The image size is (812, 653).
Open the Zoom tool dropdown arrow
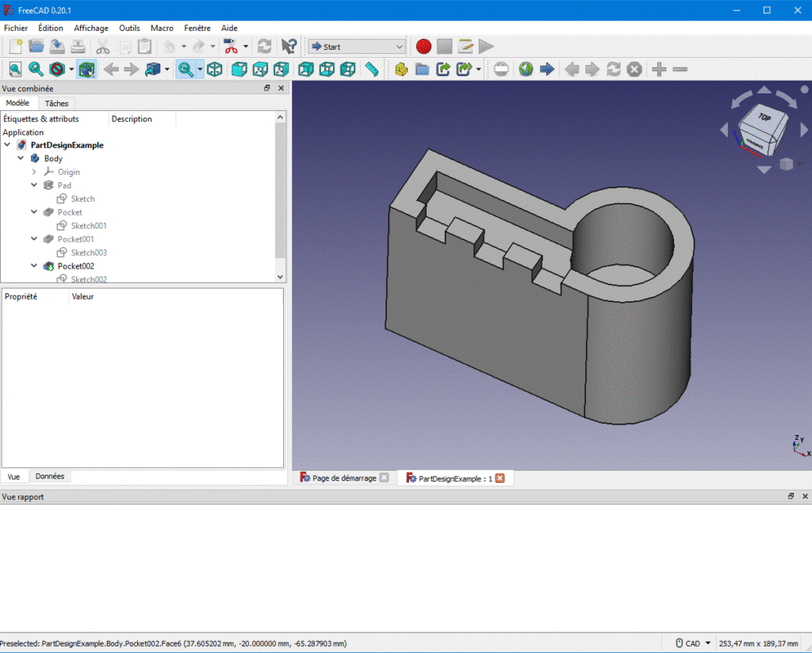[200, 69]
